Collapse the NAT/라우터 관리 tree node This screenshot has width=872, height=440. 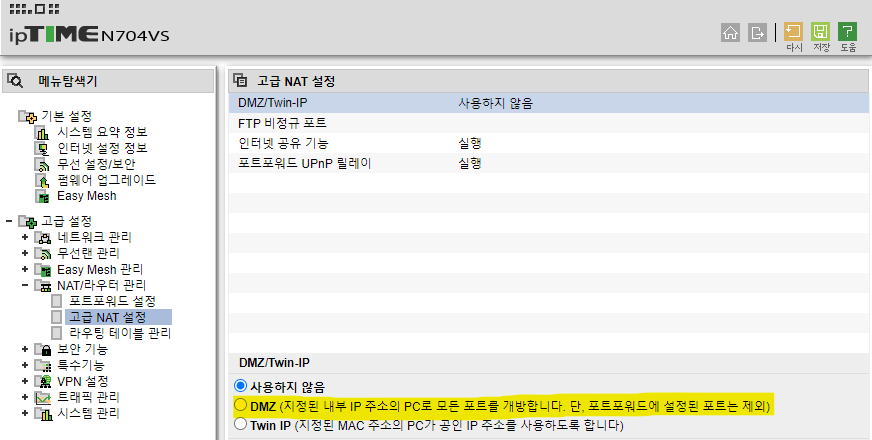coord(25,285)
